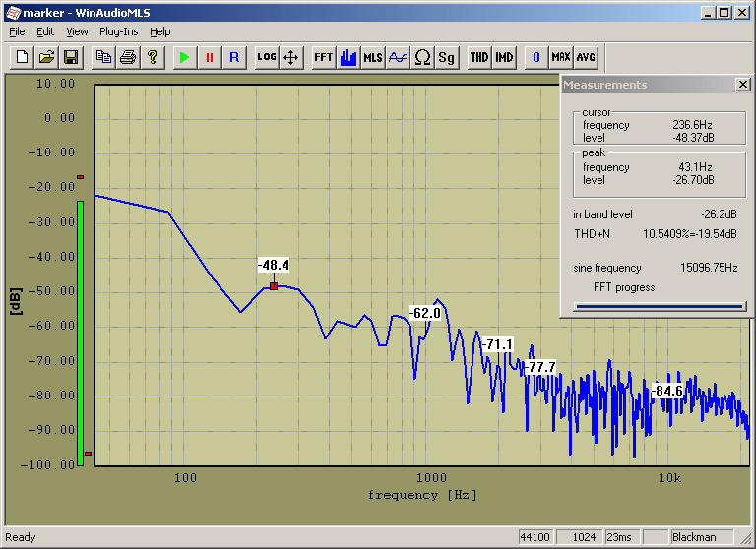Click the Omega impedance icon
This screenshot has height=549, width=756.
[422, 57]
